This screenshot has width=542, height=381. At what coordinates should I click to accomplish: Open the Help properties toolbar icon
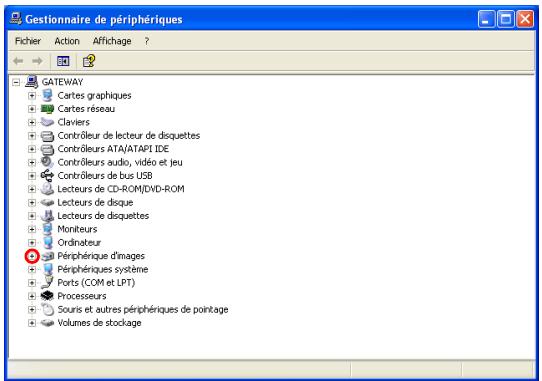point(89,61)
